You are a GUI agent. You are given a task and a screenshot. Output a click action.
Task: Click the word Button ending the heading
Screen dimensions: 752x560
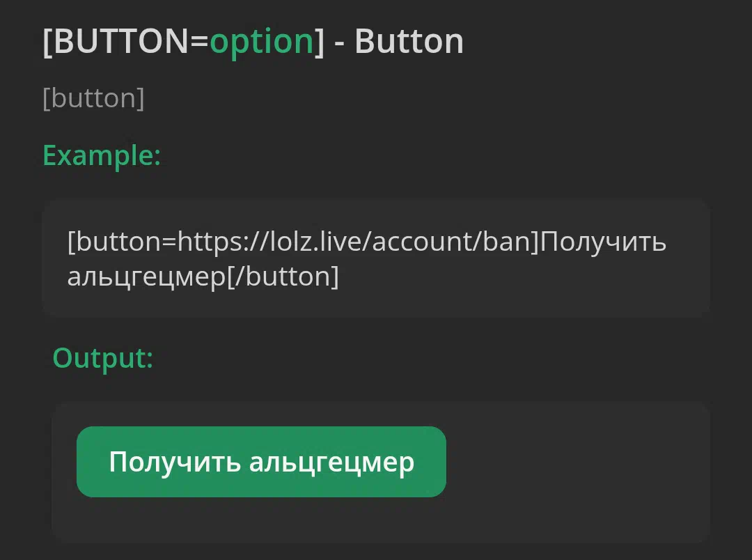point(409,41)
